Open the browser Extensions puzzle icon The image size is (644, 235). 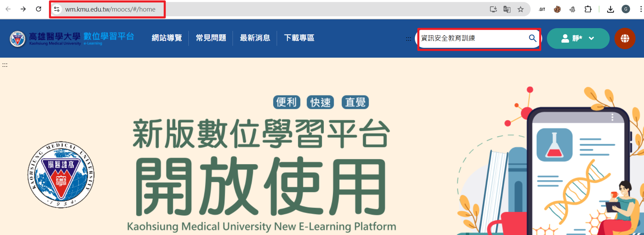tap(588, 9)
